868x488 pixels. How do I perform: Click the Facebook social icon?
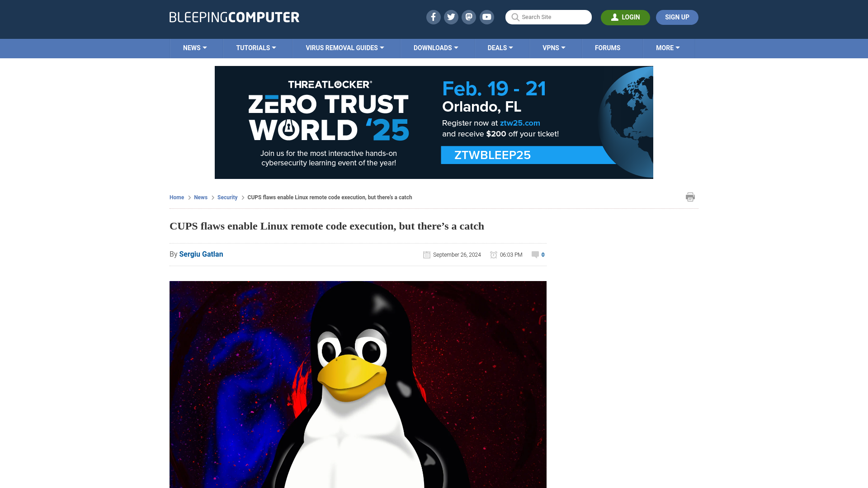433,17
